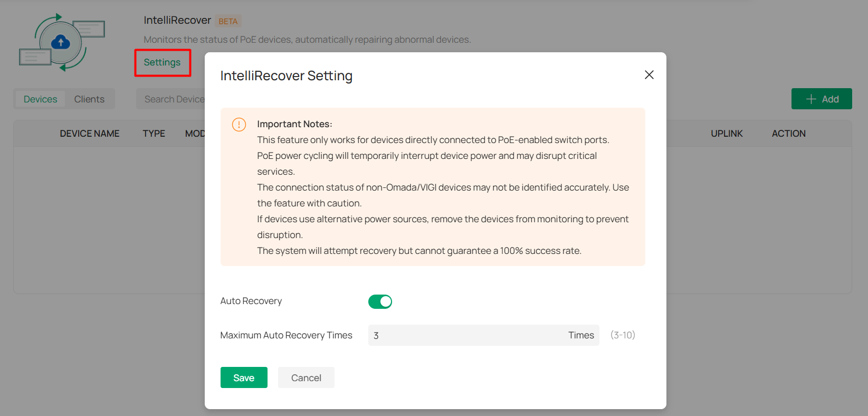The height and width of the screenshot is (416, 868).
Task: Save the IntelliRecover settings
Action: pos(244,377)
